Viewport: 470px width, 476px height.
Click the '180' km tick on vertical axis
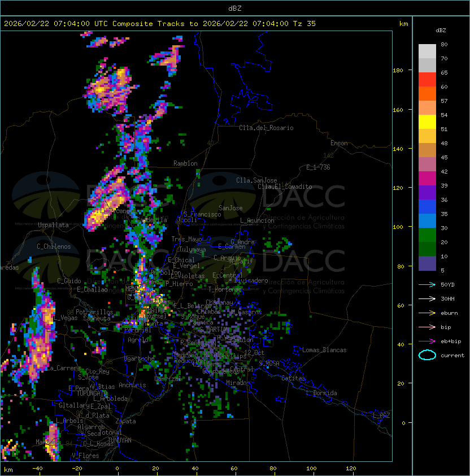pos(398,70)
